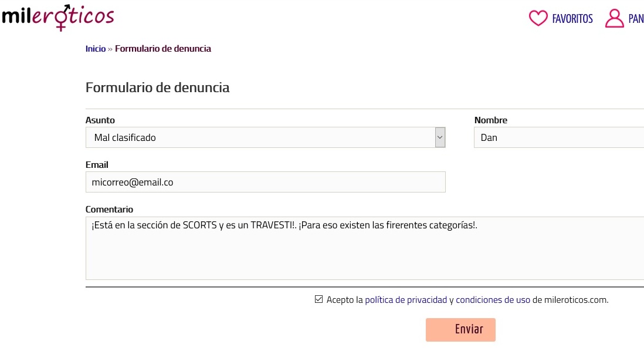
Task: Open the FAVORITOS header link
Action: point(572,19)
